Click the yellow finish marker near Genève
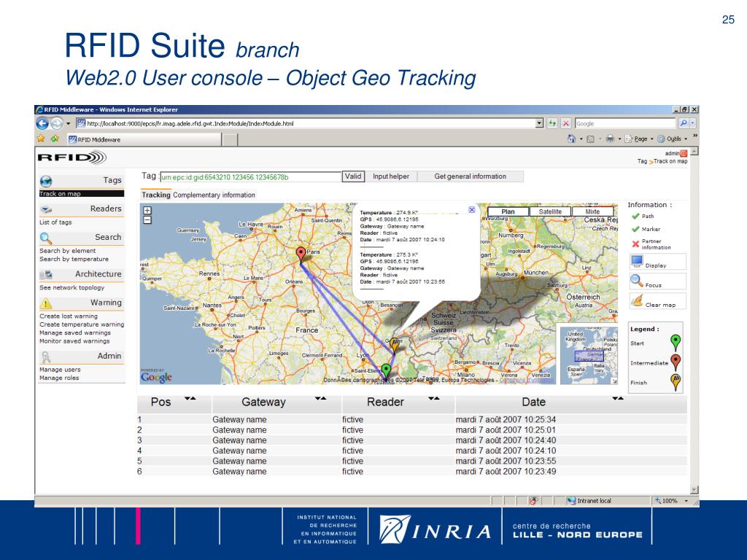The height and width of the screenshot is (560, 747). [x=394, y=344]
